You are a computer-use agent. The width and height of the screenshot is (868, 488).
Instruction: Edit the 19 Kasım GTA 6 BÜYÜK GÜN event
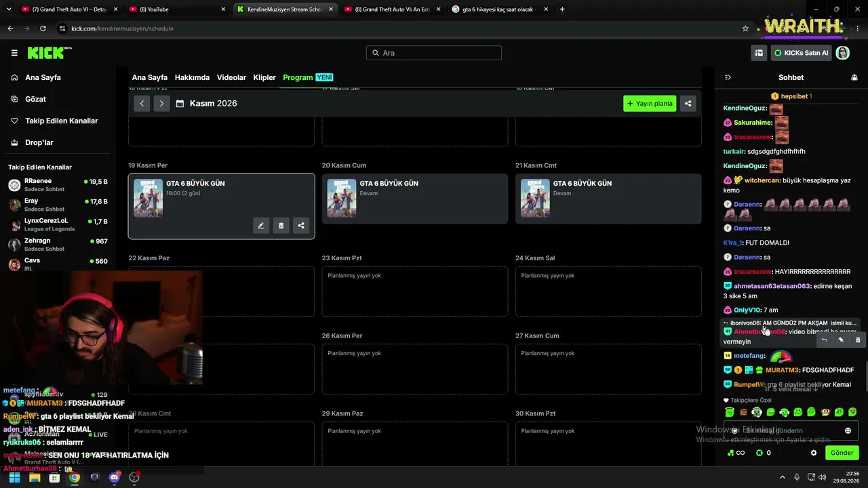(x=261, y=226)
